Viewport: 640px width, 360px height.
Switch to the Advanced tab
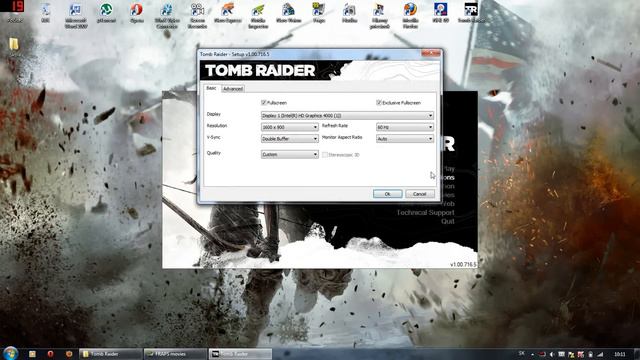[x=233, y=89]
